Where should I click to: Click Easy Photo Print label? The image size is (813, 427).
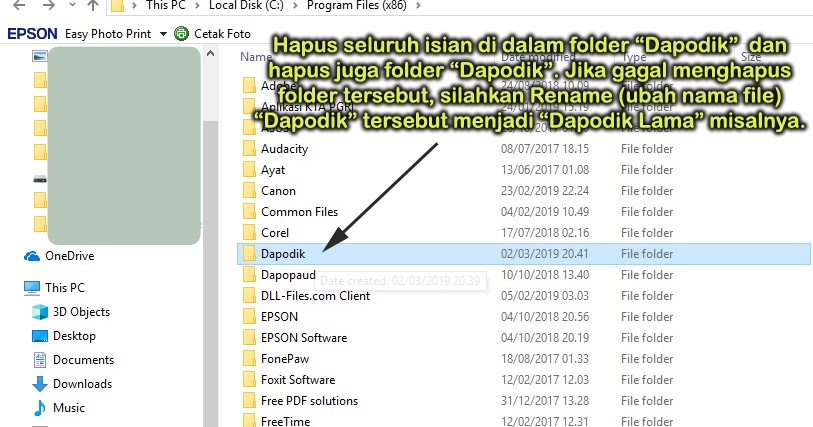pos(108,34)
